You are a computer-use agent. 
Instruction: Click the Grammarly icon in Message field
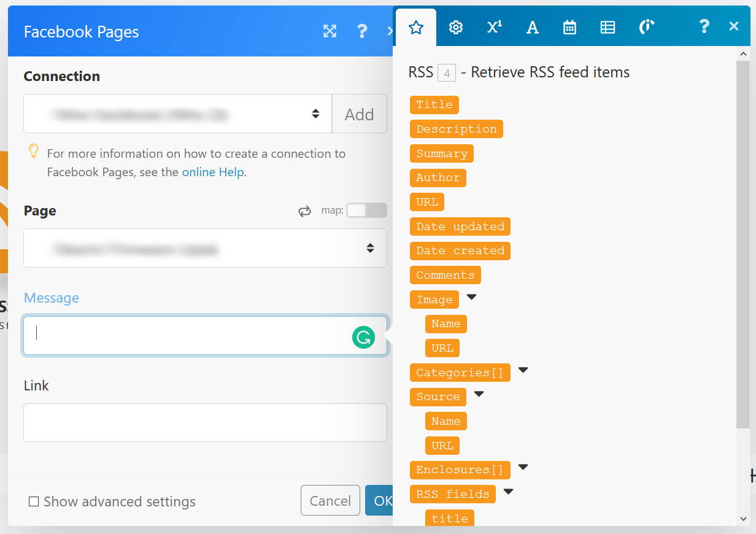pos(363,336)
